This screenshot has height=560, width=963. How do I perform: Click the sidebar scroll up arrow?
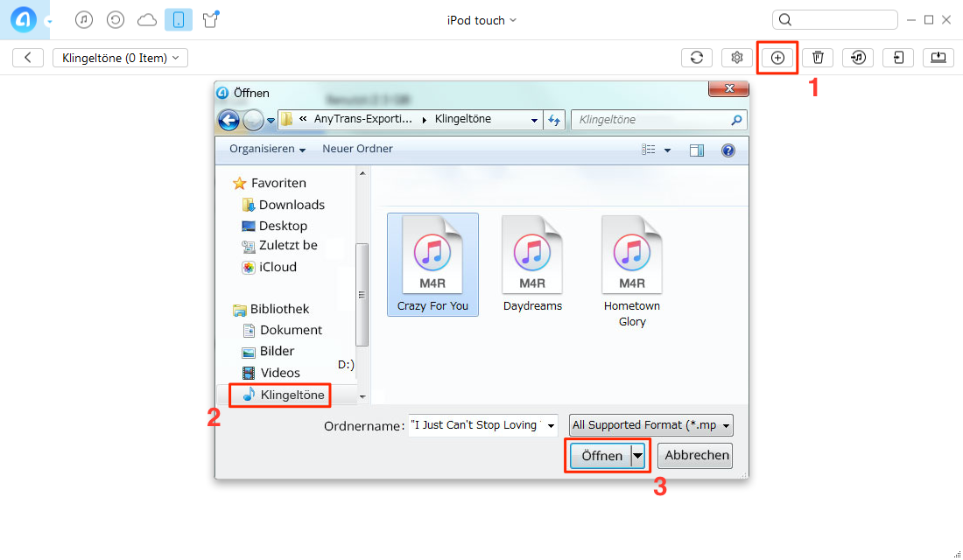tap(362, 174)
